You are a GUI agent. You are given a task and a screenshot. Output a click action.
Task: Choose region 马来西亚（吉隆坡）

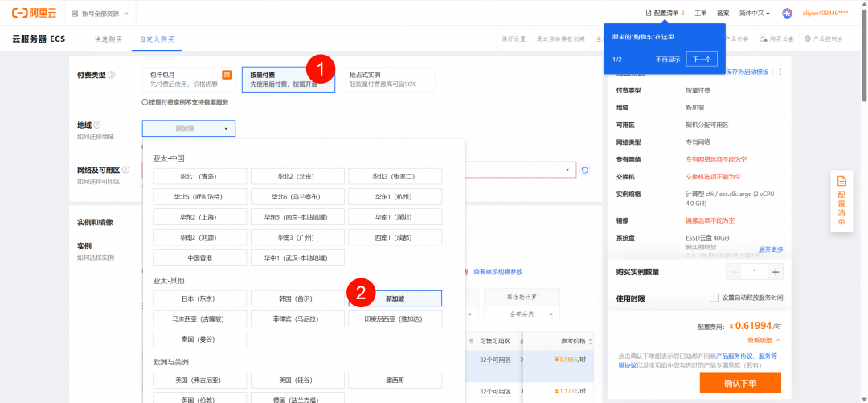(x=200, y=319)
